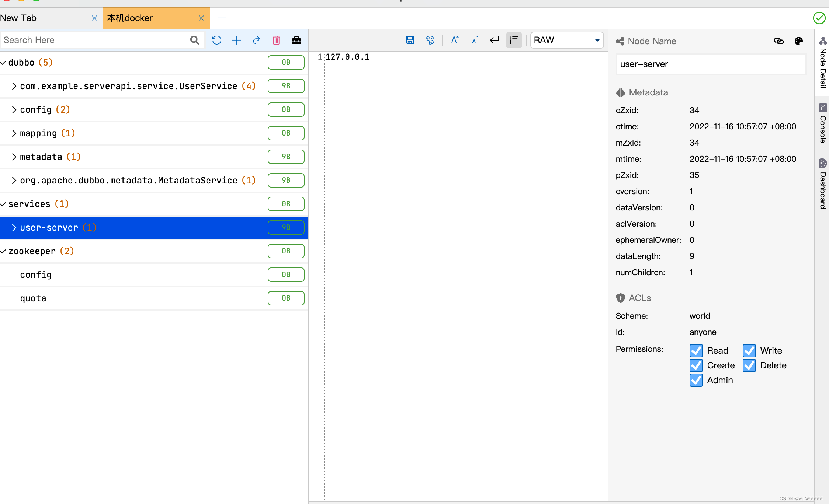
Task: Click editor line containing 127.0.0.1
Action: tap(347, 57)
